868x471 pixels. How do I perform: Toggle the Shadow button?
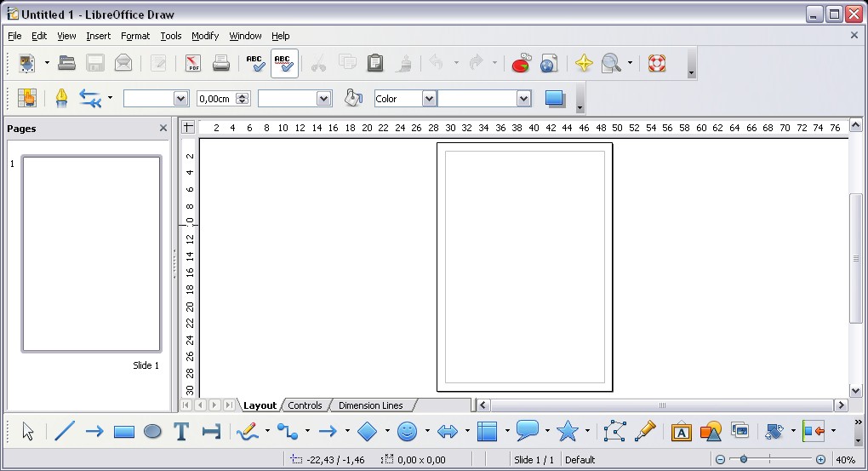(x=555, y=99)
